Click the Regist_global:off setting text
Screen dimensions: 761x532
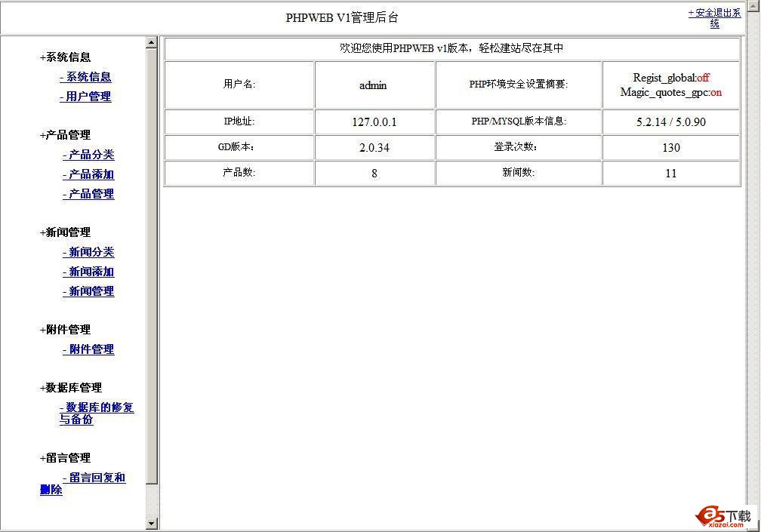pos(670,78)
